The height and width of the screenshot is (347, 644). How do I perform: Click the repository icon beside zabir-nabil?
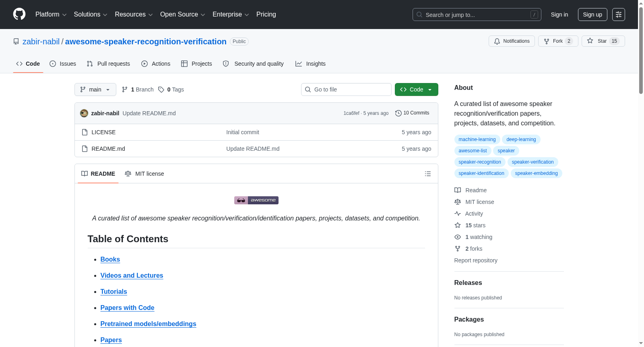pos(16,42)
